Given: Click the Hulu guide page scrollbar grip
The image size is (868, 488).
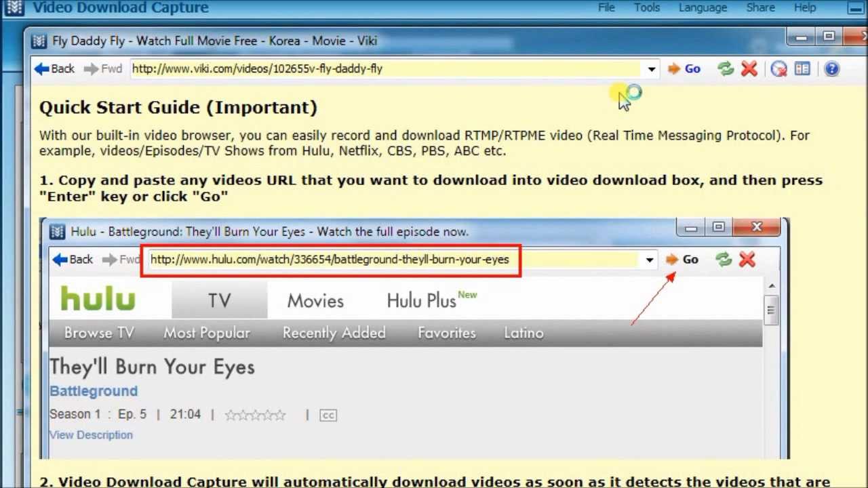Looking at the screenshot, I should 771,311.
